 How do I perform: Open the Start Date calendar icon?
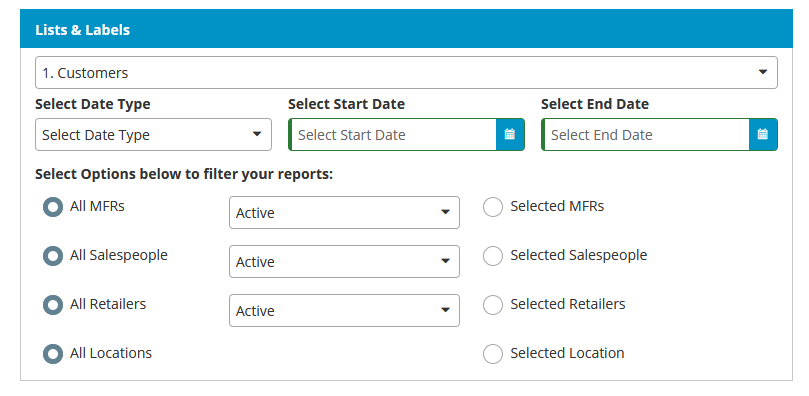pyautogui.click(x=510, y=135)
